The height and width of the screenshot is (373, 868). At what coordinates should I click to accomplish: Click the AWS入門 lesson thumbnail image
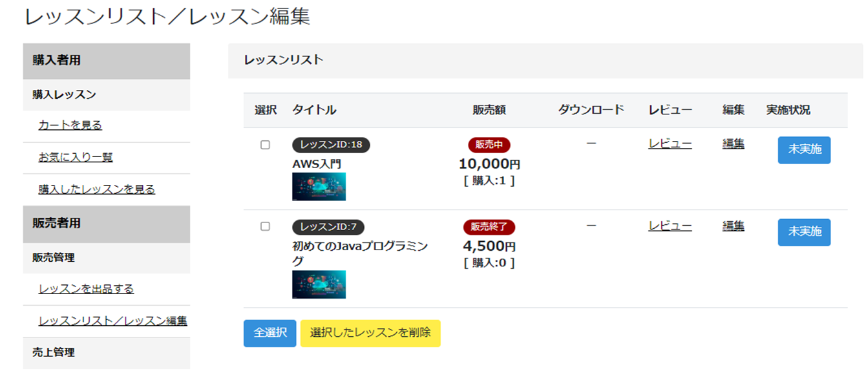click(319, 186)
